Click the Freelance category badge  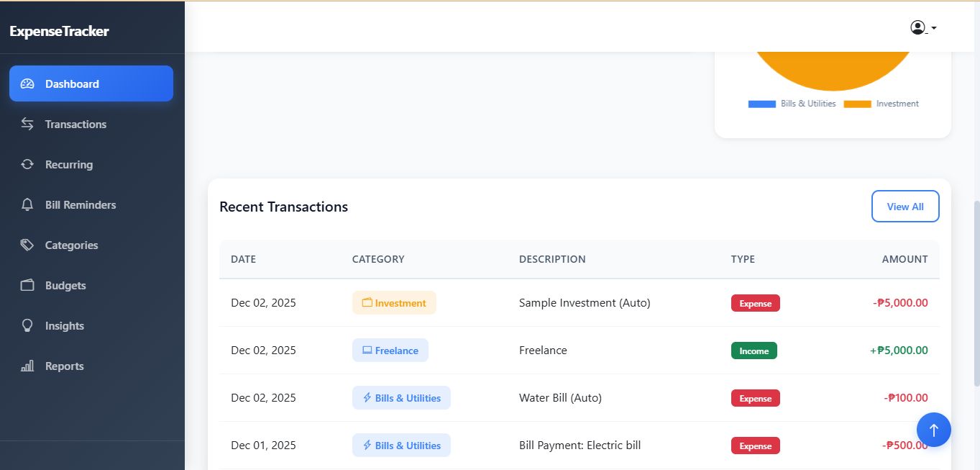390,351
